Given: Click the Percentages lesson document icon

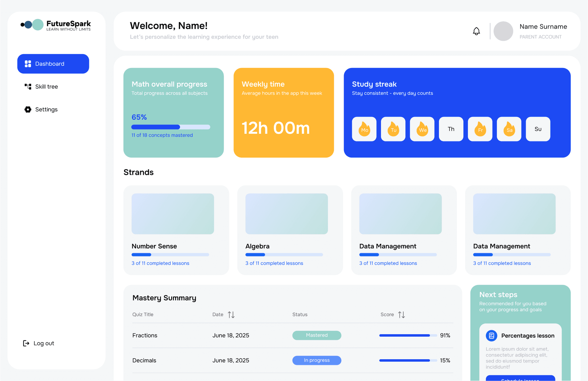Looking at the screenshot, I should pyautogui.click(x=492, y=335).
